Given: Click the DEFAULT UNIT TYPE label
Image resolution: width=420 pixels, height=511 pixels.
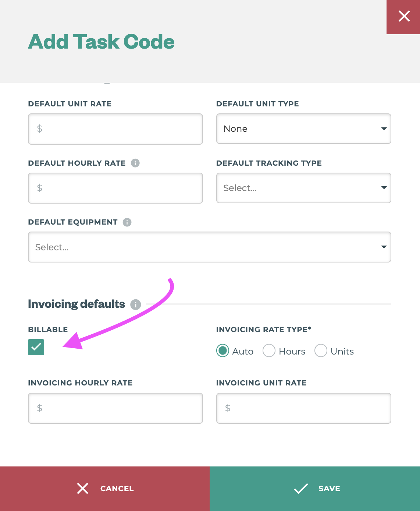Looking at the screenshot, I should click(257, 104).
